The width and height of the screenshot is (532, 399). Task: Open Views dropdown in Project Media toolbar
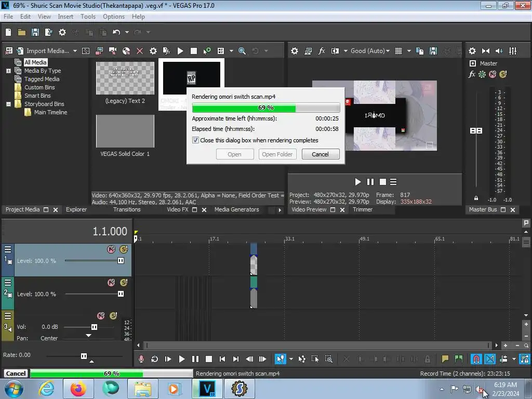(231, 51)
